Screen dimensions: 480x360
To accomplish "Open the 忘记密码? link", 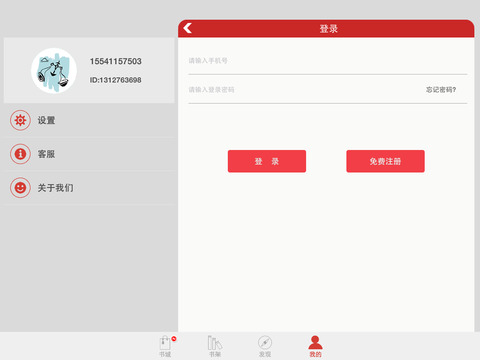I will pos(441,90).
